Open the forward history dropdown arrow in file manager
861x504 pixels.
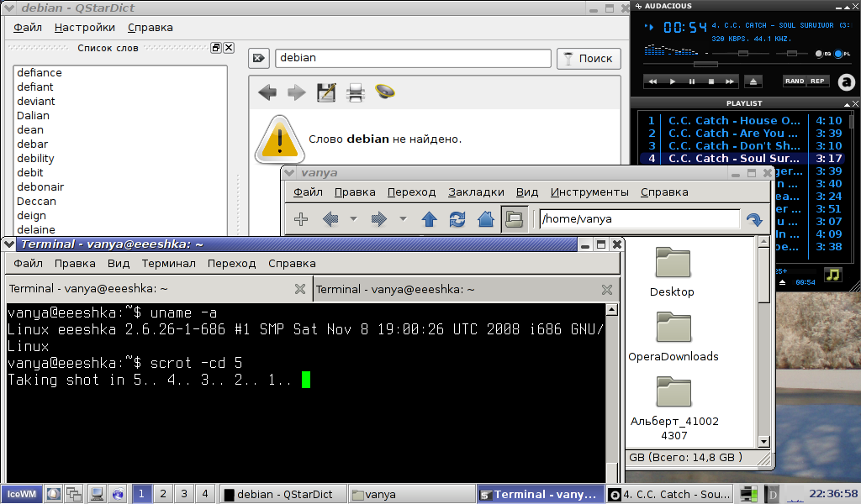point(403,219)
